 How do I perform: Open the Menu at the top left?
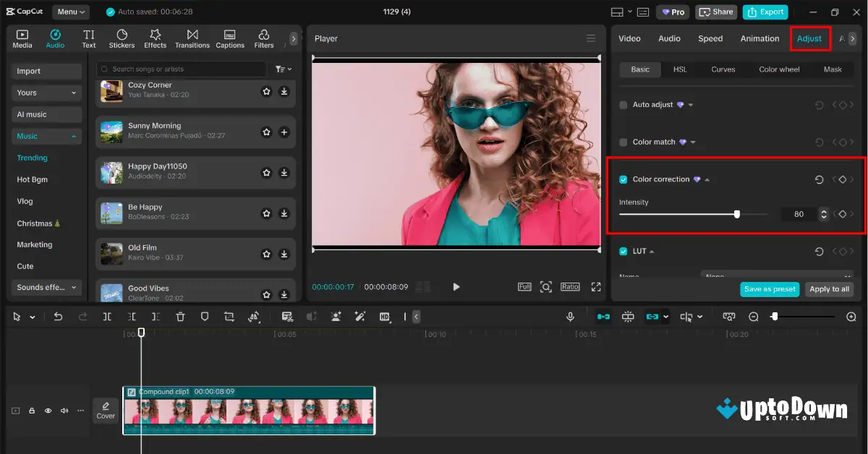tap(70, 11)
